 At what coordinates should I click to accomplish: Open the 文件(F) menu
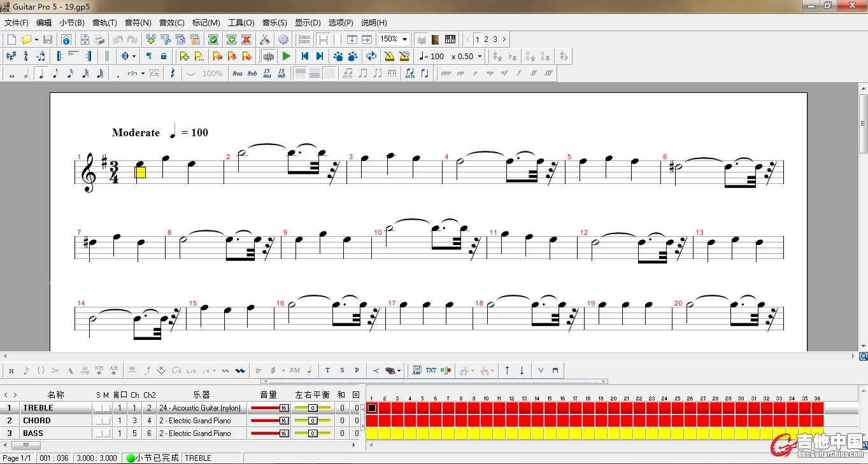pos(17,23)
